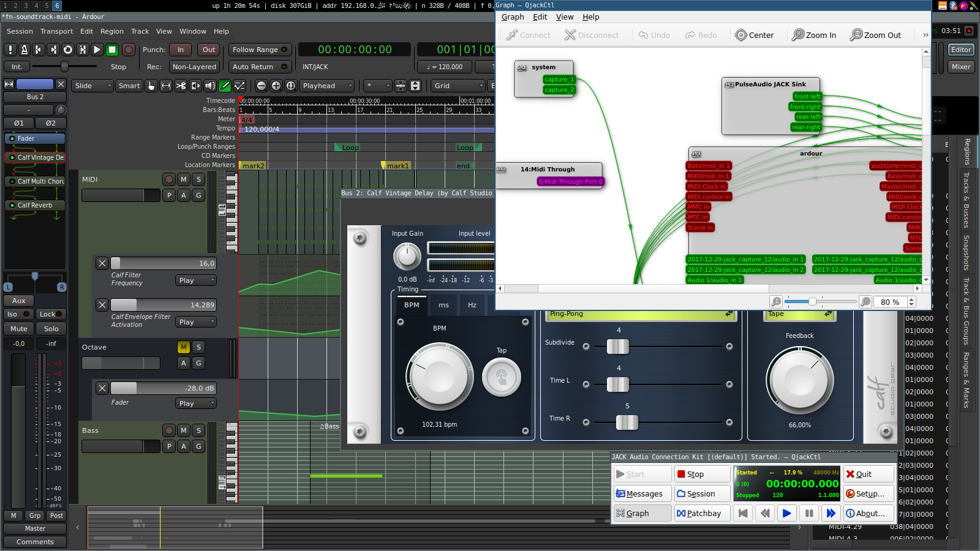The height and width of the screenshot is (551, 980).
Task: Click Messages button in QjackCtl
Action: pyautogui.click(x=643, y=493)
